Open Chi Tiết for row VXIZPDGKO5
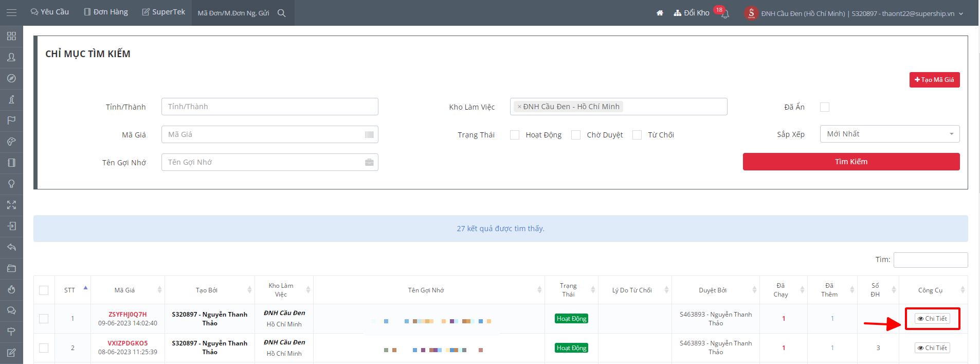Image resolution: width=980 pixels, height=364 pixels. coord(932,348)
